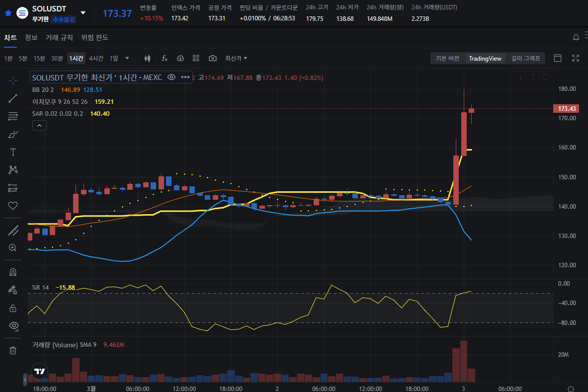The width and height of the screenshot is (588, 392).
Task: Select the 1분 timeframe
Action: (x=8, y=58)
